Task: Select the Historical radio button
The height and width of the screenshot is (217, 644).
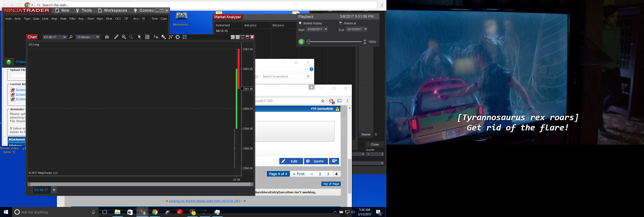Action: [x=341, y=23]
